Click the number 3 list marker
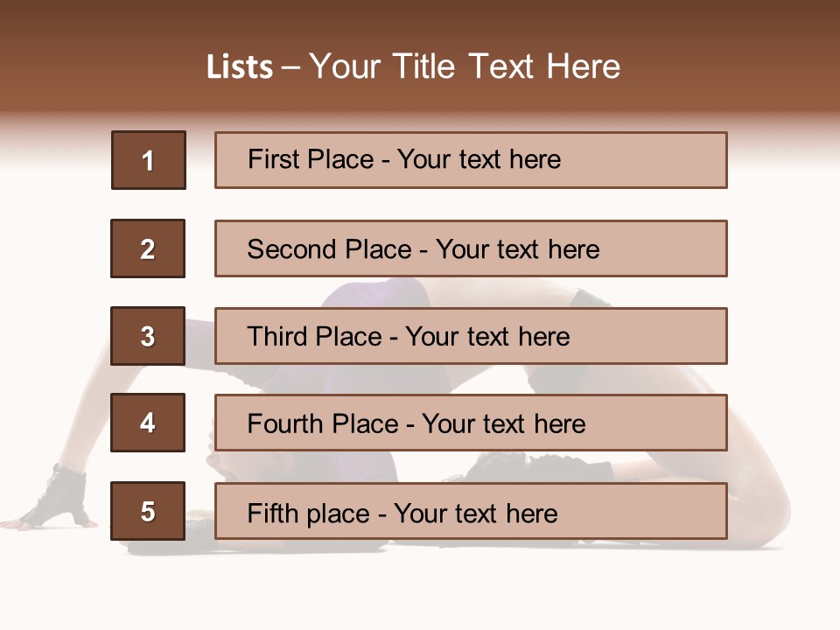The width and height of the screenshot is (840, 630). point(148,336)
